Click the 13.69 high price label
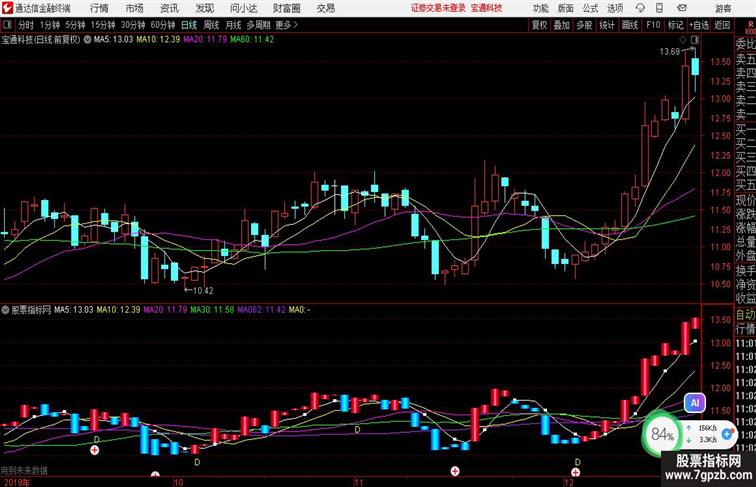 click(670, 52)
